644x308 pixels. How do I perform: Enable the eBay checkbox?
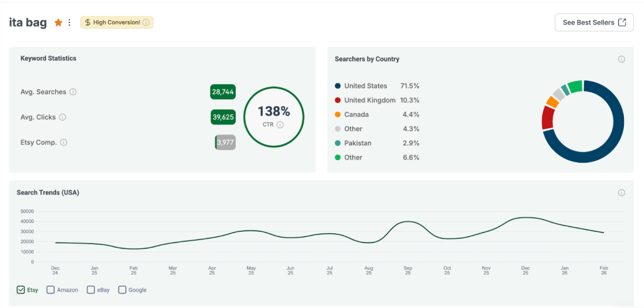click(91, 290)
